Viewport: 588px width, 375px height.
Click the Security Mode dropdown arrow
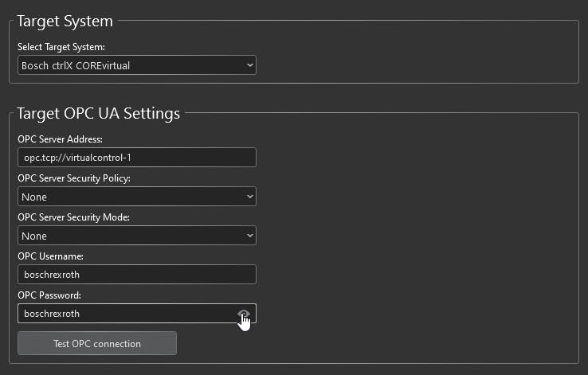click(249, 236)
